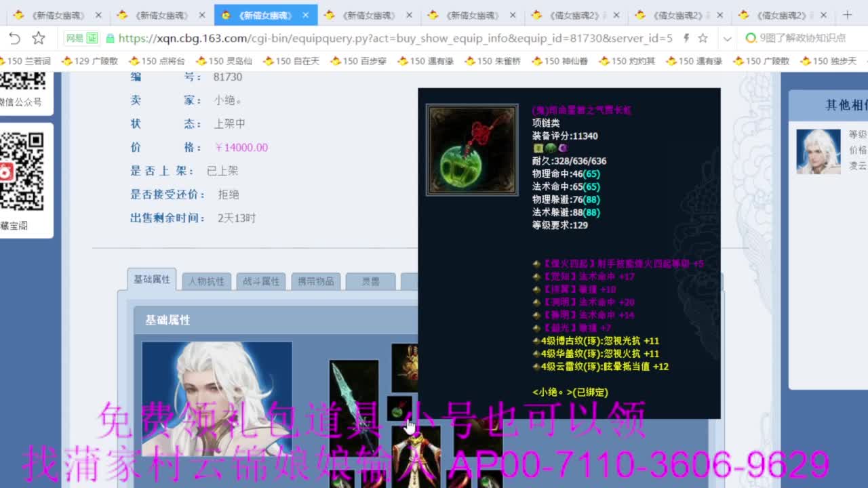
Task: Switch to the 灵兽 tab
Action: point(370,281)
